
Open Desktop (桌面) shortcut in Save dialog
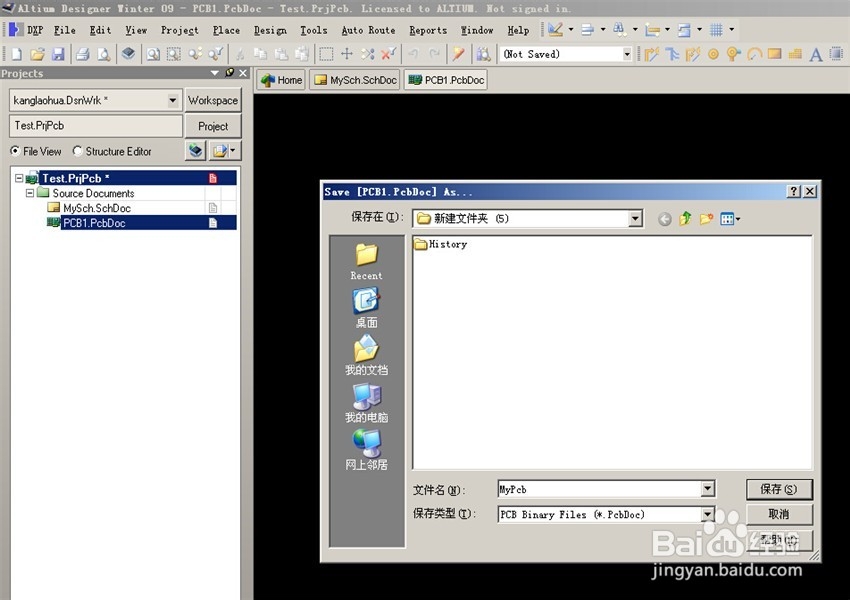click(366, 308)
